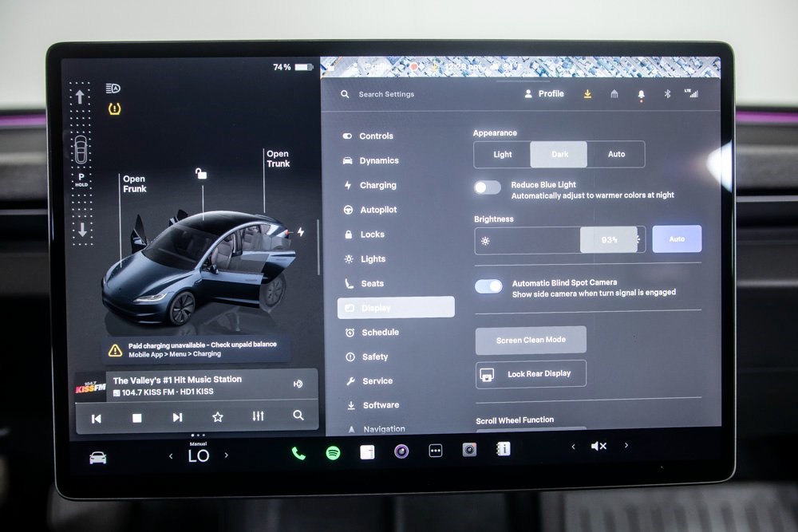Tap Screen Clean Mode button
Viewport: 798px width, 532px height.
531,340
